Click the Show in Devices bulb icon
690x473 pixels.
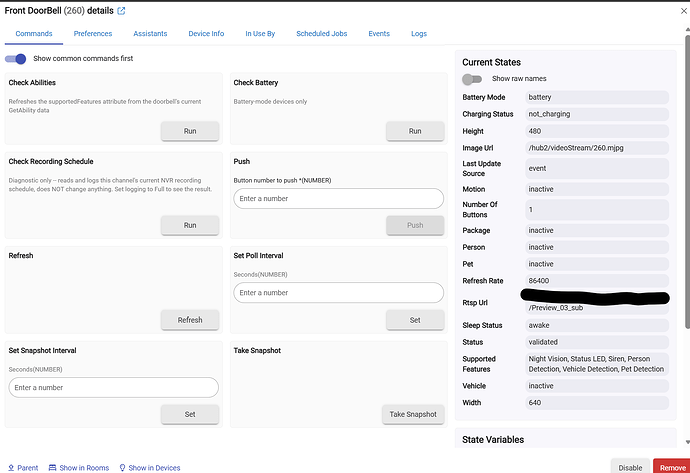pyautogui.click(x=122, y=468)
